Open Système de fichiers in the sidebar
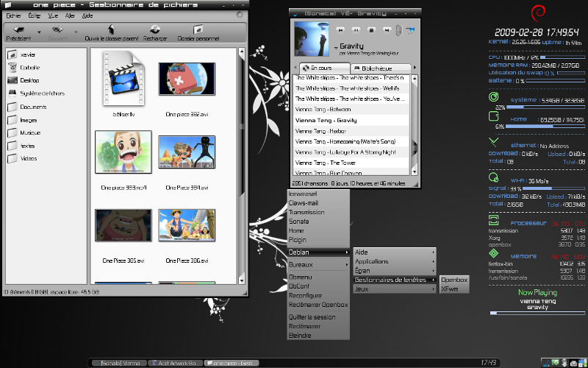The height and width of the screenshot is (368, 588). tap(37, 93)
